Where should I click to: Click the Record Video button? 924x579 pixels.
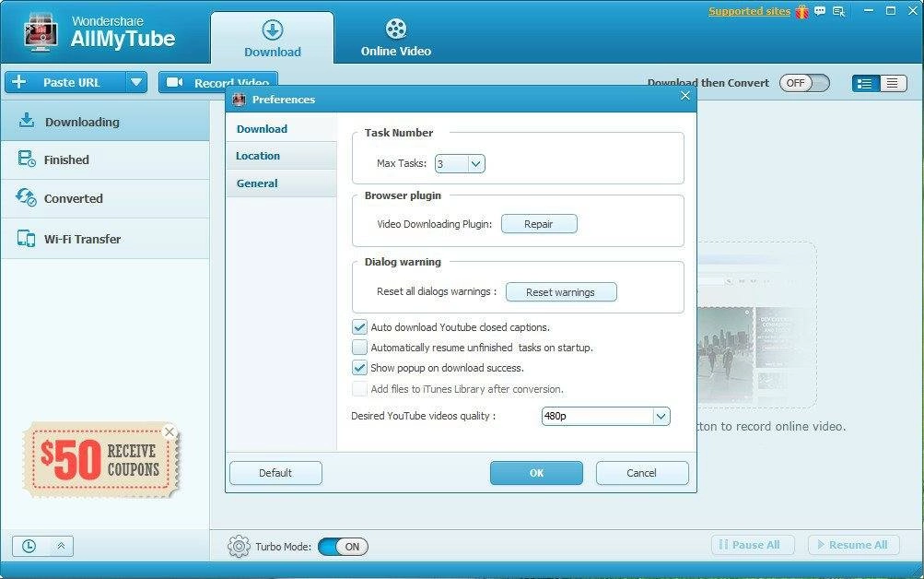218,82
